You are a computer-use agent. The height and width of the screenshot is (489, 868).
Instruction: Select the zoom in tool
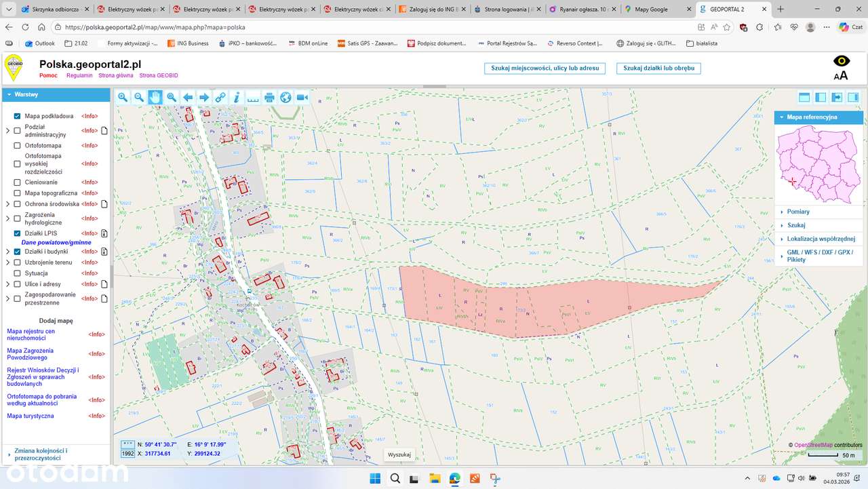point(123,98)
